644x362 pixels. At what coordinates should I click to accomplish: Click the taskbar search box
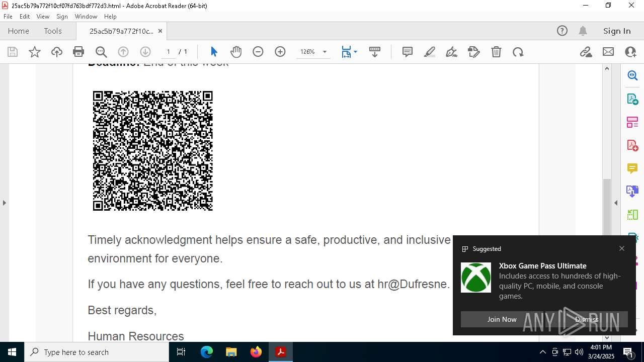[x=97, y=352]
